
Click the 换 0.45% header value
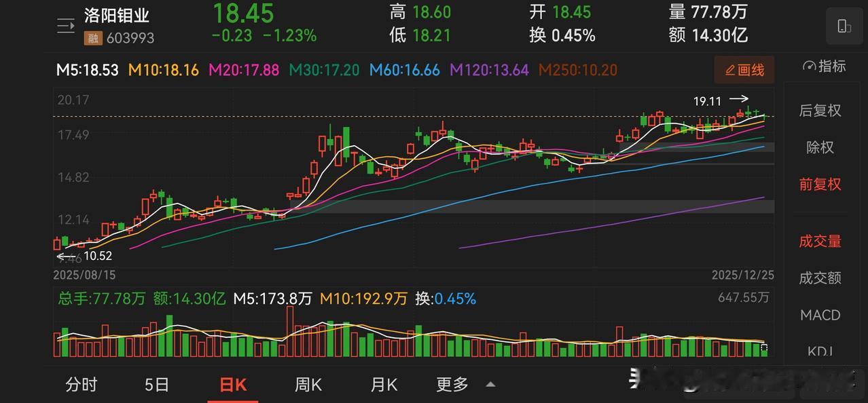[563, 35]
